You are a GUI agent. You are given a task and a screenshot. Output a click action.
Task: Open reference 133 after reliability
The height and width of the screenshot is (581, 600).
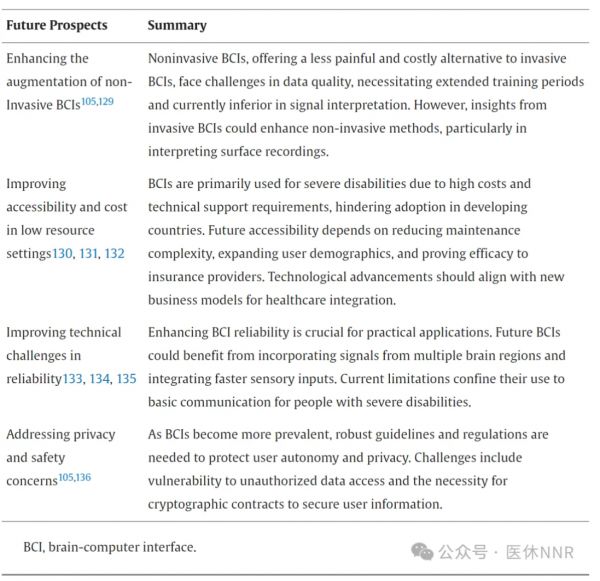pyautogui.click(x=73, y=379)
